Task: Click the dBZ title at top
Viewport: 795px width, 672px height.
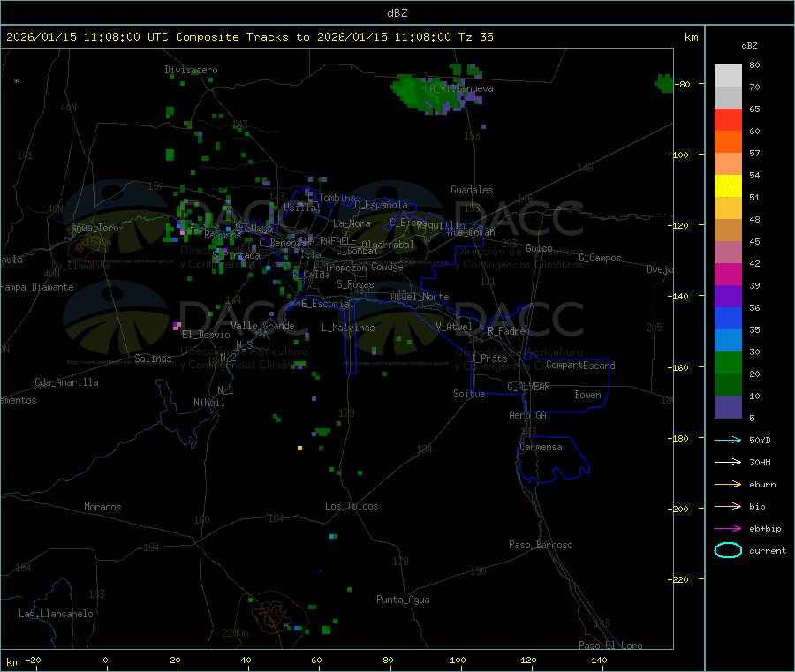Action: click(397, 13)
